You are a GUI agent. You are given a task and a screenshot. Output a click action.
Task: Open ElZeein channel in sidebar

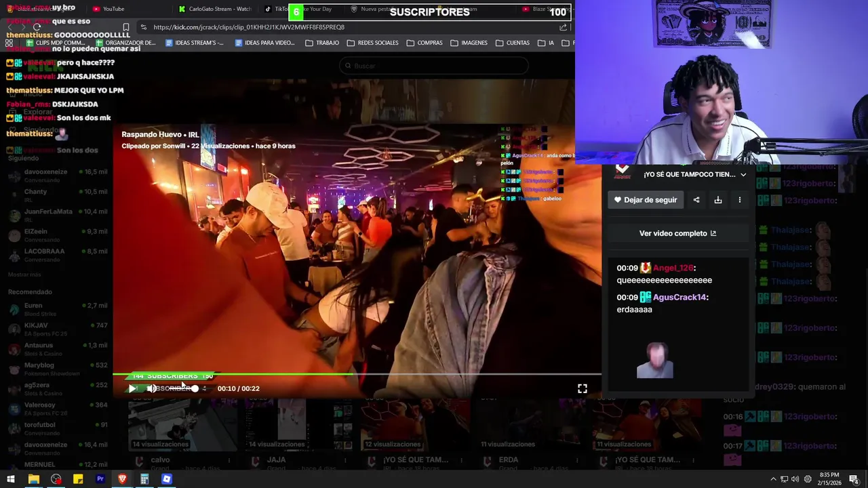click(x=58, y=235)
